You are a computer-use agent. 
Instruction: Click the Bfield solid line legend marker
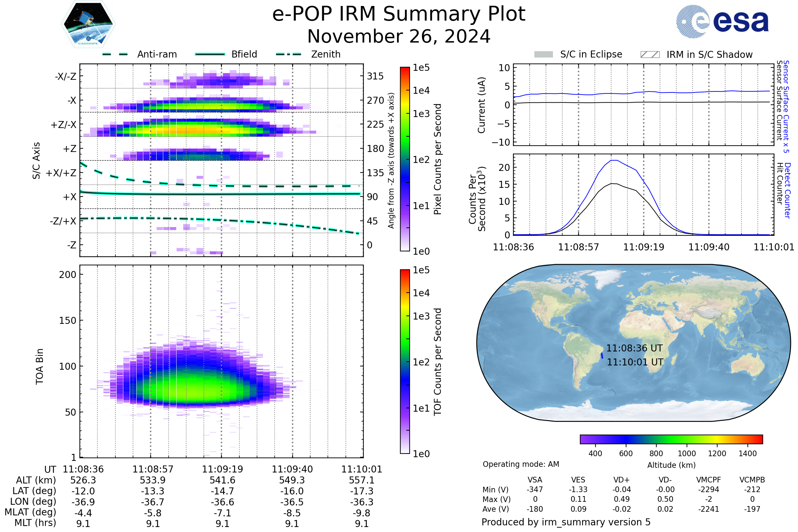210,54
